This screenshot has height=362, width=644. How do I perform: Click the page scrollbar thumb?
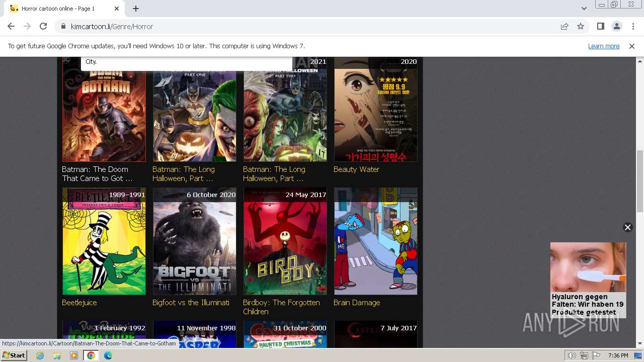pyautogui.click(x=639, y=181)
